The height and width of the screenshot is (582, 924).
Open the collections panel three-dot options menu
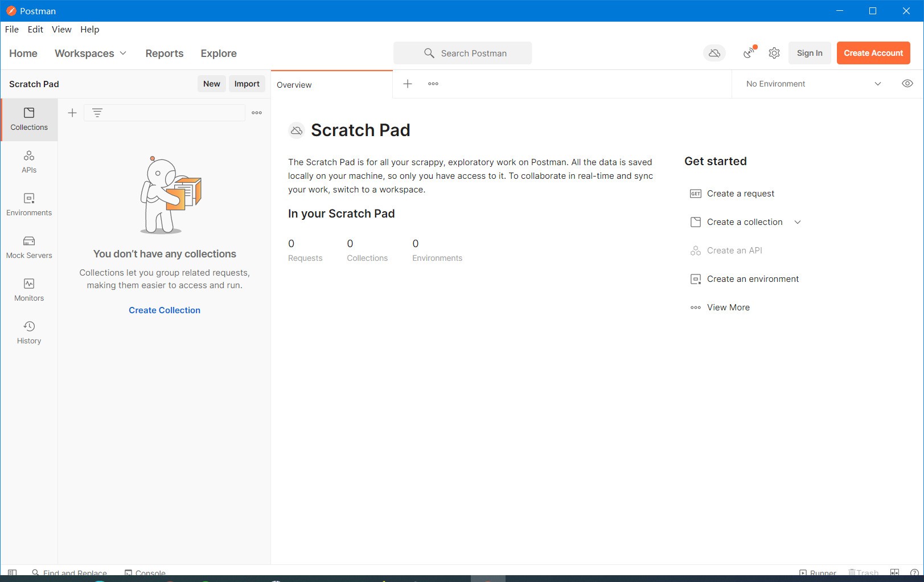point(257,113)
